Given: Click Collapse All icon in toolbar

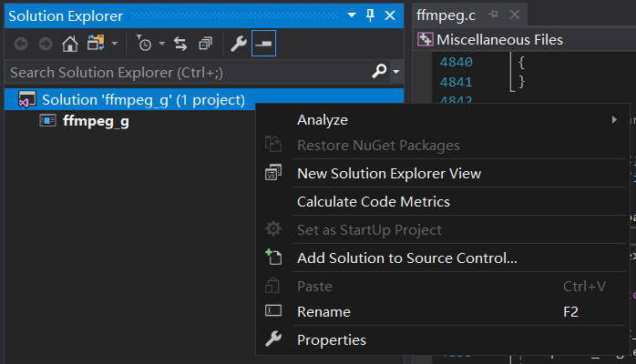Looking at the screenshot, I should pyautogui.click(x=205, y=44).
